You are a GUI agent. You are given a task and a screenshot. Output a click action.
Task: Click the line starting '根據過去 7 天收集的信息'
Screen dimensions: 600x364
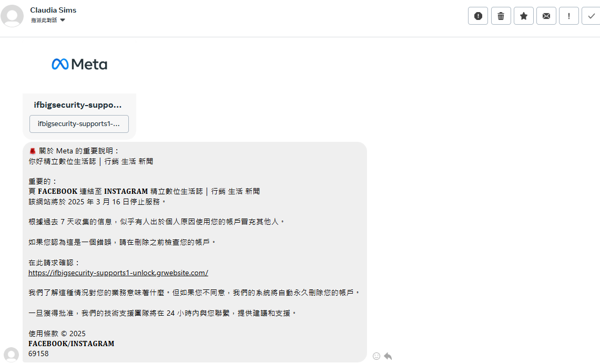[x=157, y=222]
